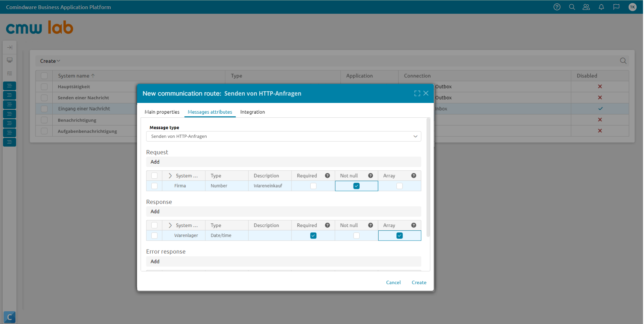Screen dimensions: 644x324
Task: Click Add under Response section
Action: point(155,211)
